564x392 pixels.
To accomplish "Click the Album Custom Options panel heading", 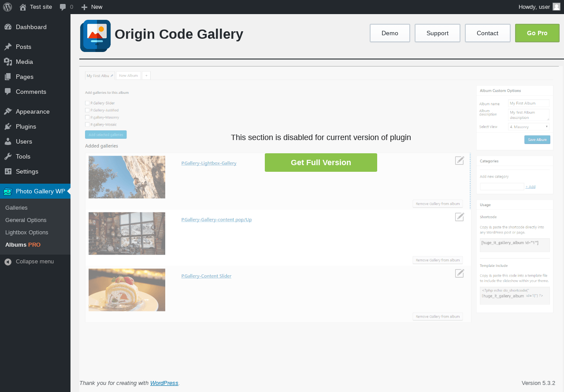I will [500, 91].
